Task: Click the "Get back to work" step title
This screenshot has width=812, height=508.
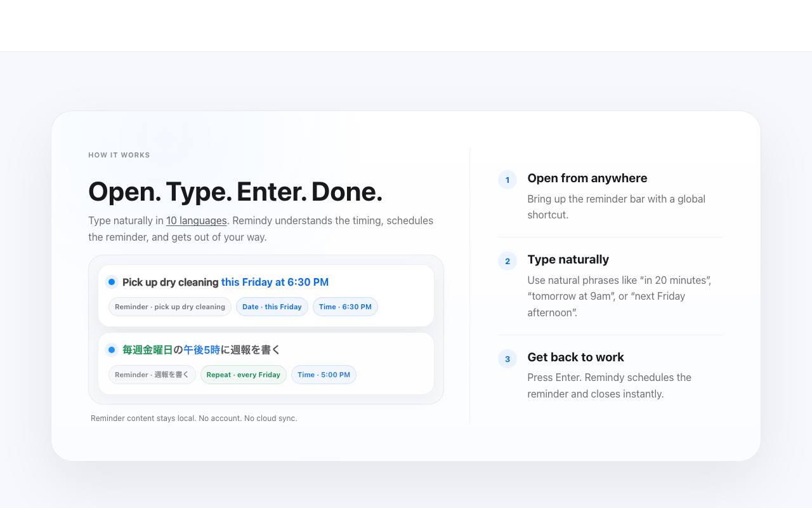Action: tap(576, 357)
